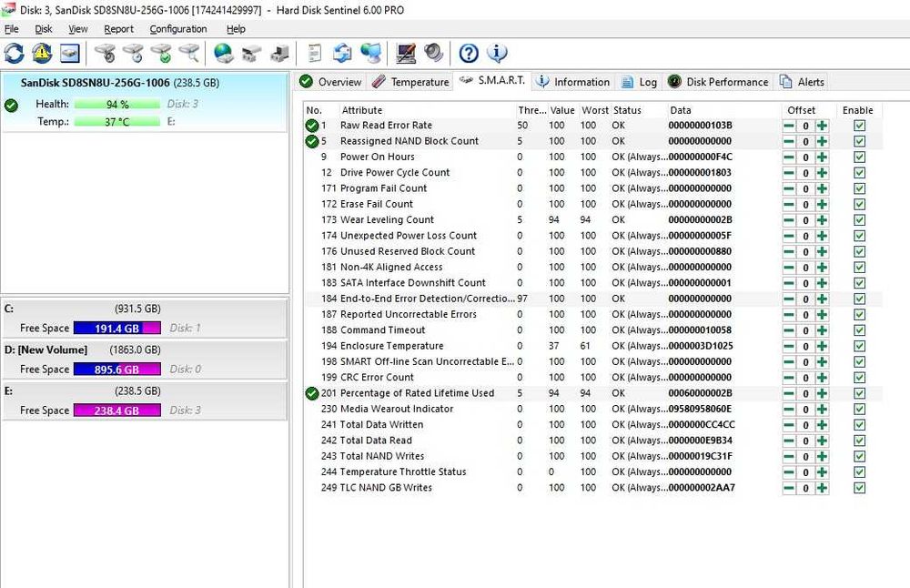Screen dimensions: 910x588
Task: Open the Disk menu
Action: (x=44, y=29)
